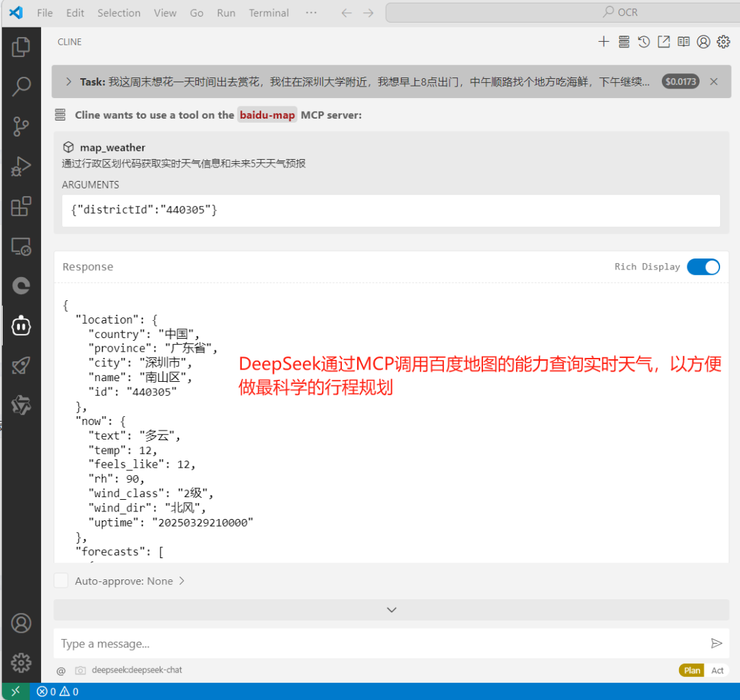Expand the Auto-approve: None options

click(x=181, y=581)
